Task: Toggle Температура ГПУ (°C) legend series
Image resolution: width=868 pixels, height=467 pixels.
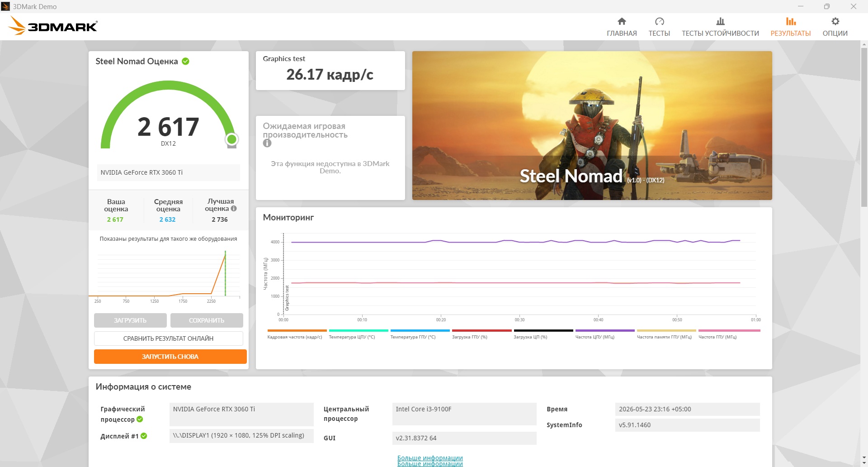Action: (420, 334)
